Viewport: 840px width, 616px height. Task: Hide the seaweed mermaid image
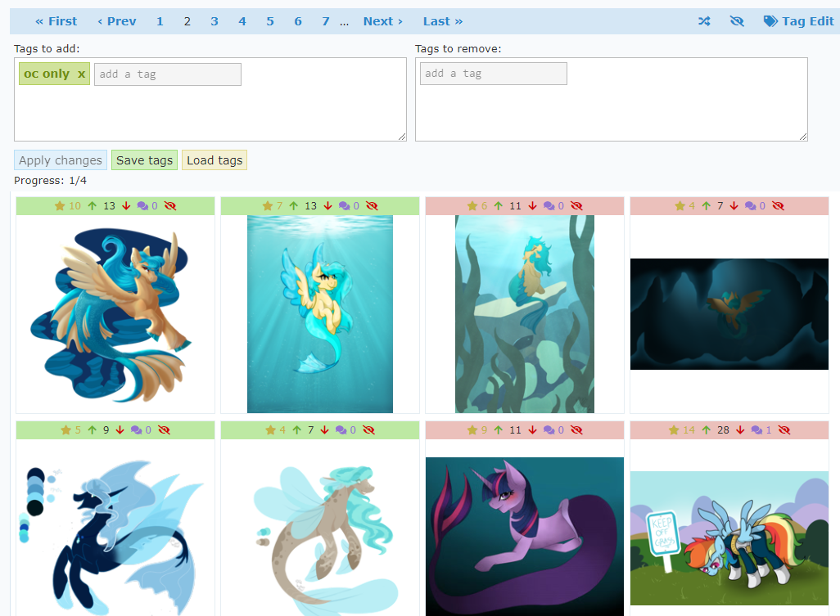(576, 206)
